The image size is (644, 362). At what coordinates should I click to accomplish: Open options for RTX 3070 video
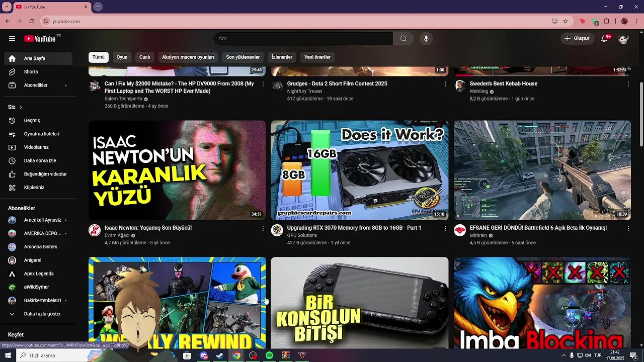[445, 228]
